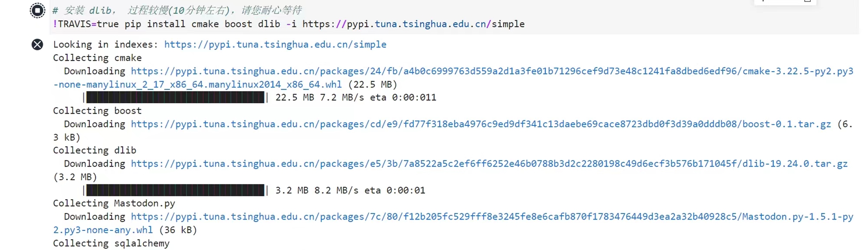Open the Mastodon.py-1.5.1 wheel download link
Image resolution: width=868 pixels, height=250 pixels.
pos(491,217)
